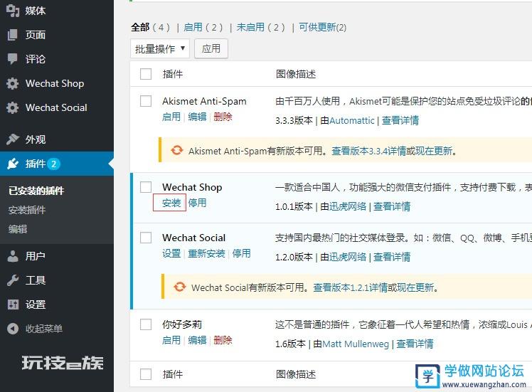Open the 页面 menu item
Image resolution: width=532 pixels, height=392 pixels.
click(x=36, y=35)
